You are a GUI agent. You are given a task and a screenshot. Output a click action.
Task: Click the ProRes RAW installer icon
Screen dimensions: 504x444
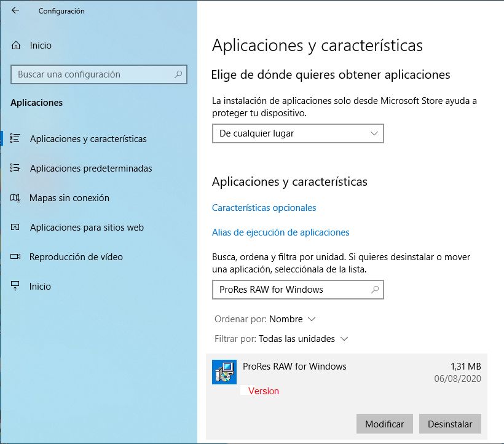tap(224, 372)
